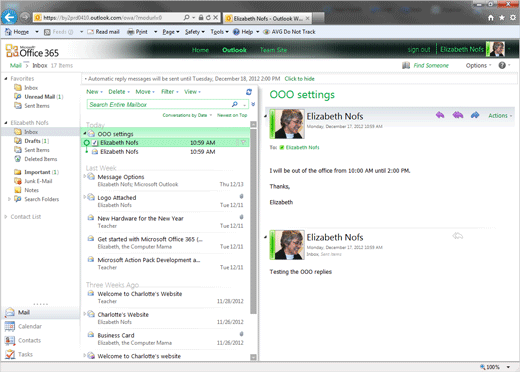Open the Page browser menu
Viewport: 520px width, 372px height.
pyautogui.click(x=171, y=32)
